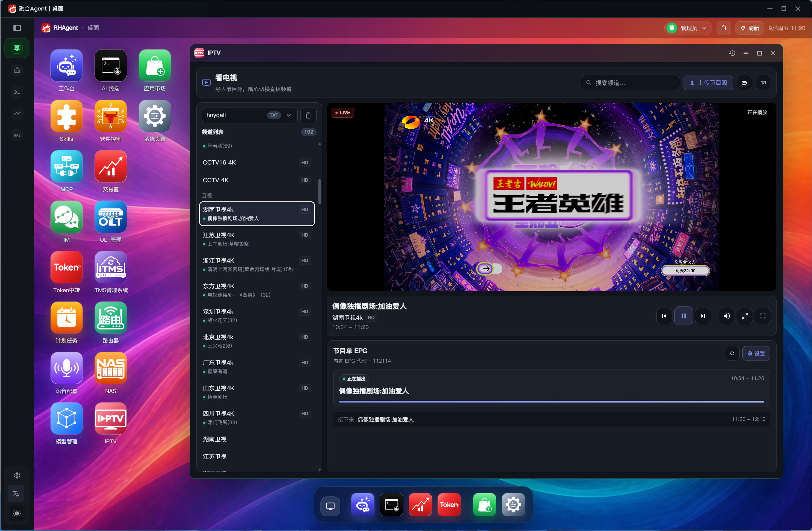Open EPG 设置 button
This screenshot has width=812, height=531.
coord(756,353)
